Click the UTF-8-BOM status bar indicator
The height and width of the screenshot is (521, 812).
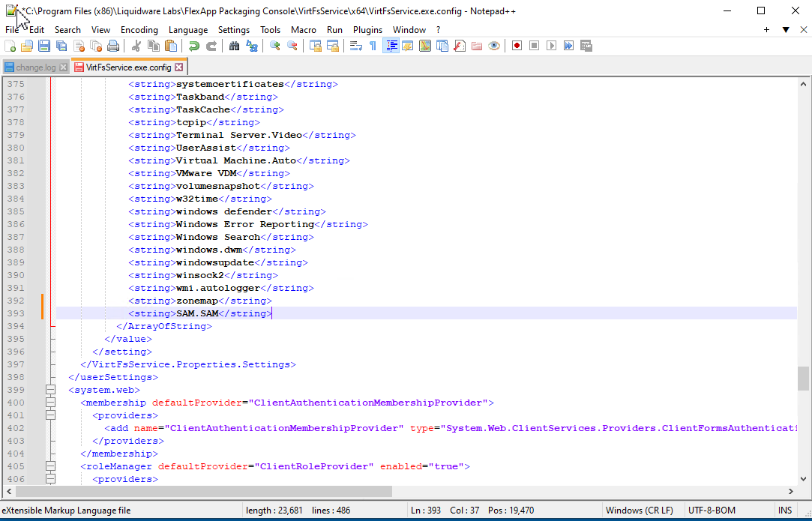tap(709, 510)
